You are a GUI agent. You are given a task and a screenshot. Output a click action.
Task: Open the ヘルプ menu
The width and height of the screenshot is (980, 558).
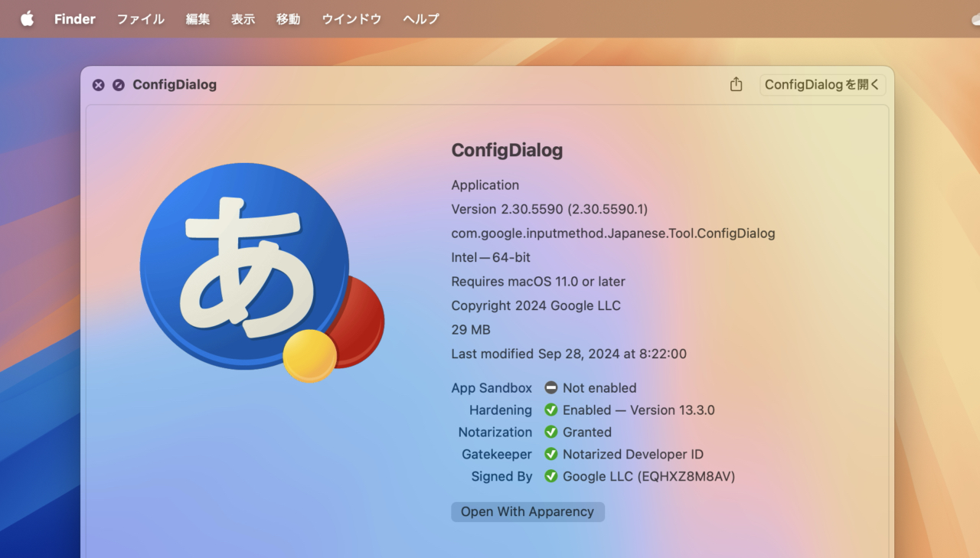tap(421, 19)
